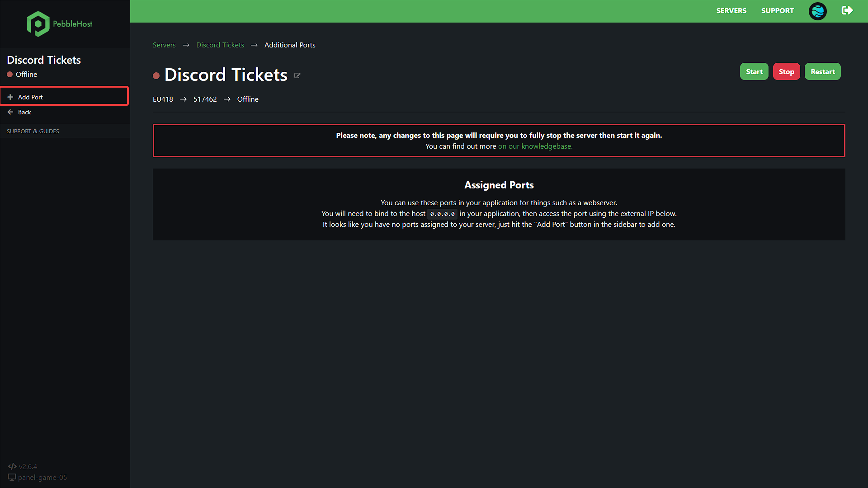Click the edit server name pencil icon
The image size is (868, 488).
coord(297,75)
